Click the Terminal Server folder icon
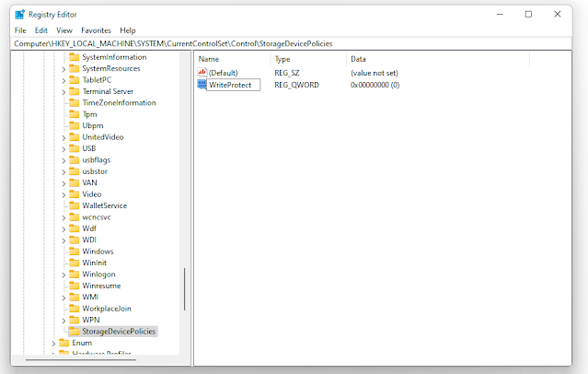The height and width of the screenshot is (374, 588). (75, 91)
